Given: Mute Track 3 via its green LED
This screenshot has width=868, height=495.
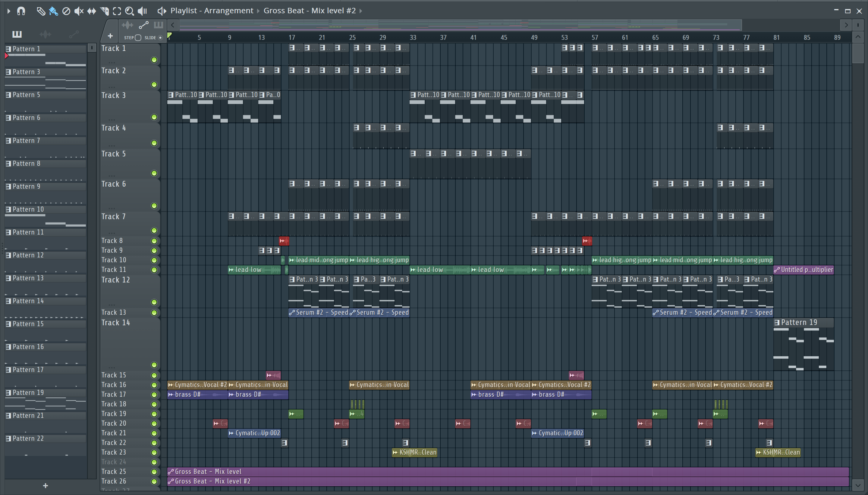Looking at the screenshot, I should tap(154, 117).
